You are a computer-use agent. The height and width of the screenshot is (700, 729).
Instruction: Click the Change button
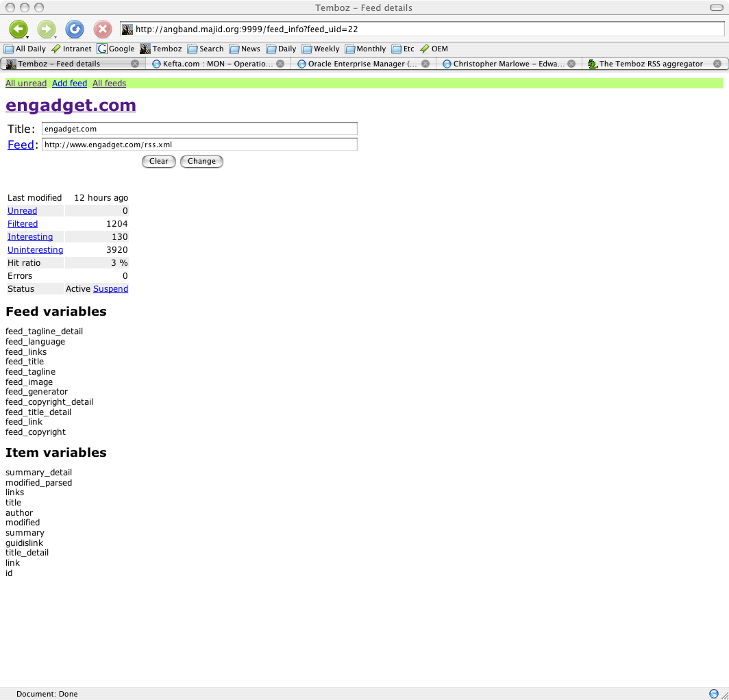coord(201,162)
